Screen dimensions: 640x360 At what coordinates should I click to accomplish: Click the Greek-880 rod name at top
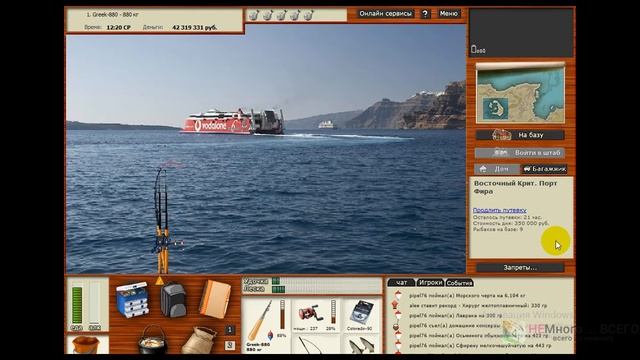tap(112, 14)
